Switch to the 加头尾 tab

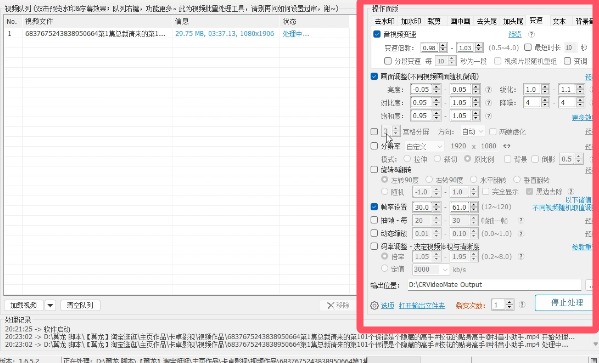click(x=513, y=21)
